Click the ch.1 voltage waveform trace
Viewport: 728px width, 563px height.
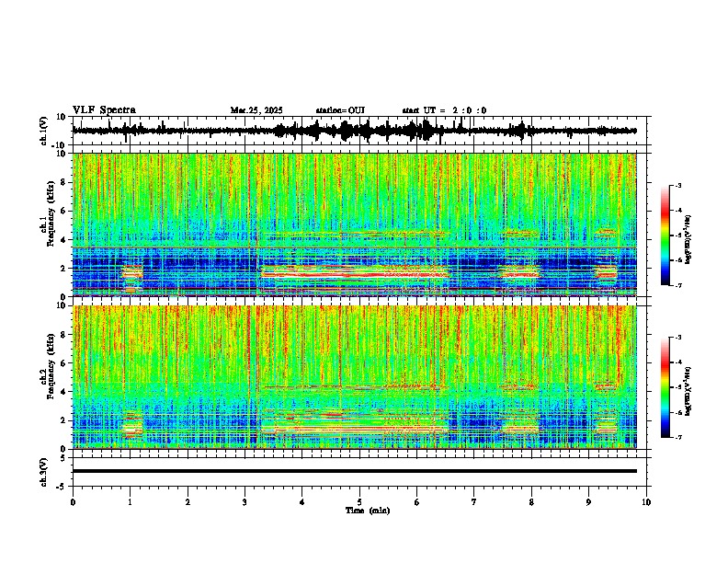(354, 131)
